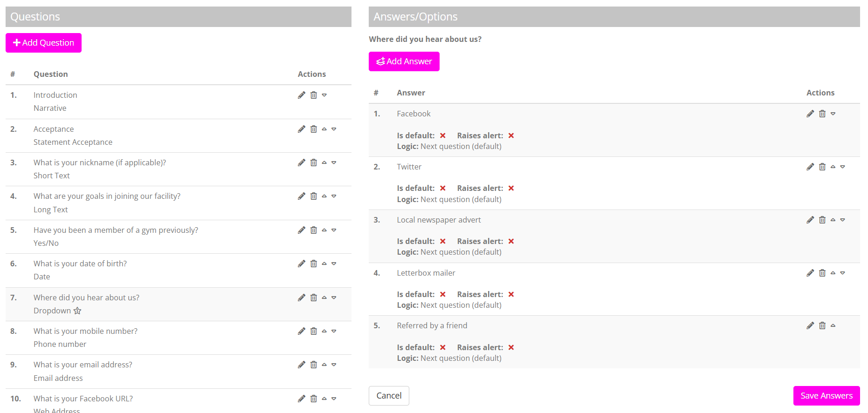Move the email address question up

[x=324, y=365]
